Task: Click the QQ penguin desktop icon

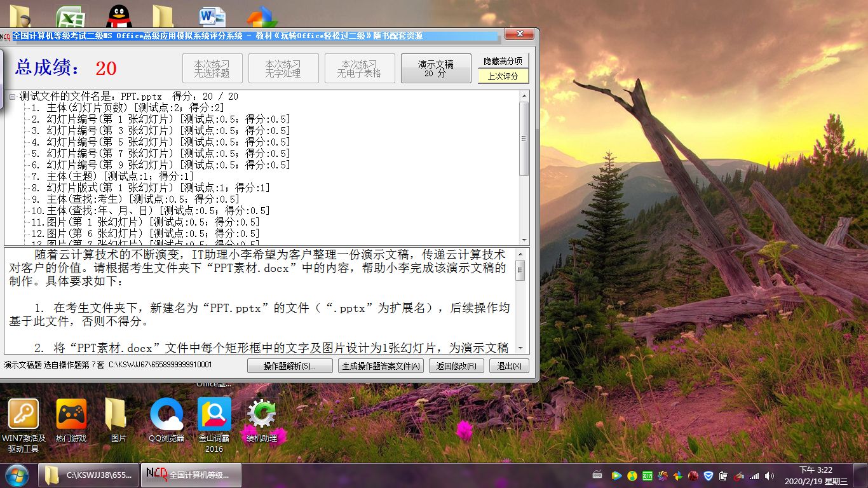Action: pyautogui.click(x=119, y=15)
